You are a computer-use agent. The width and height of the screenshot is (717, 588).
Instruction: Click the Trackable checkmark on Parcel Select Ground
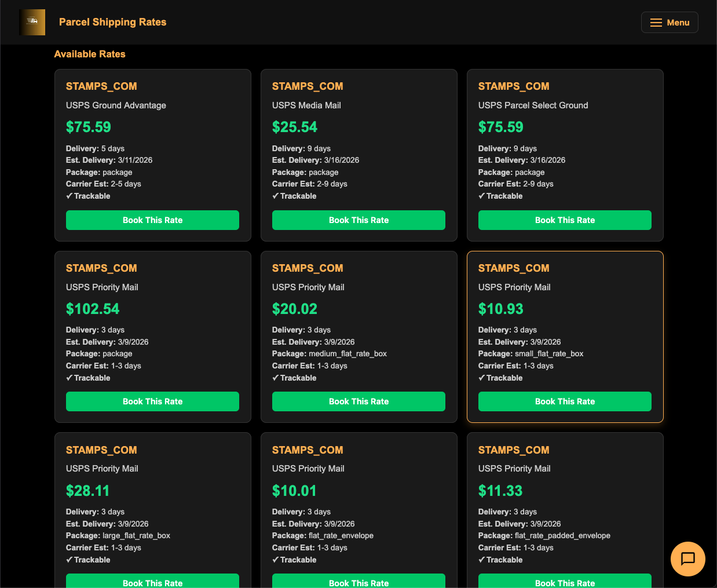pos(500,196)
